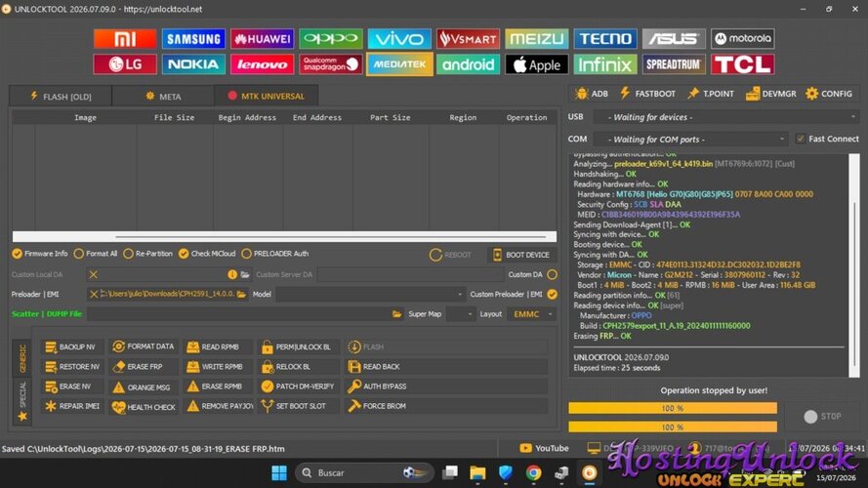868x488 pixels.
Task: Click the upper 100% progress bar
Action: (673, 408)
